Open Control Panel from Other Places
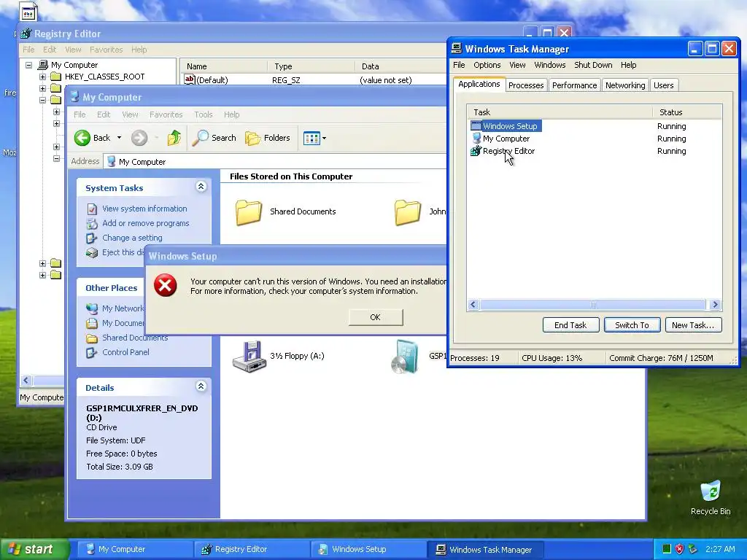 pos(125,352)
